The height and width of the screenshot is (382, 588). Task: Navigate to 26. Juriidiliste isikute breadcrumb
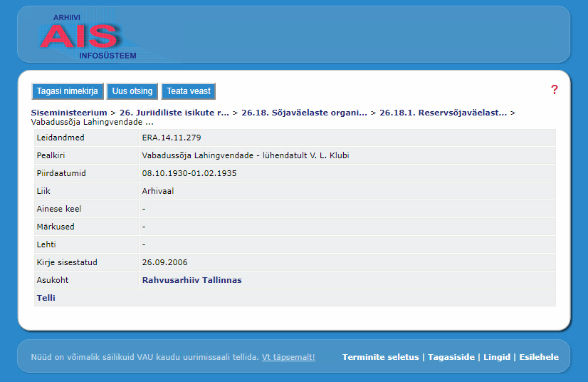[174, 113]
